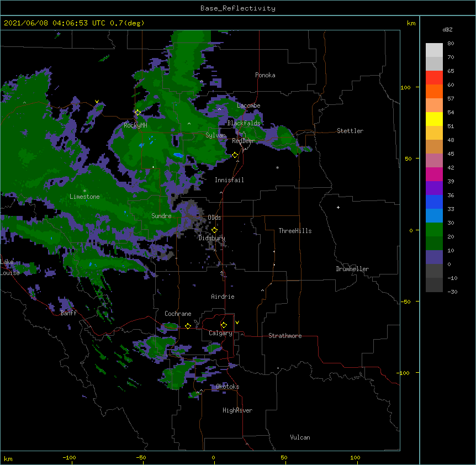Image resolution: width=476 pixels, height=465 pixels.
Task: Click the Didsbury town label
Action: click(212, 238)
